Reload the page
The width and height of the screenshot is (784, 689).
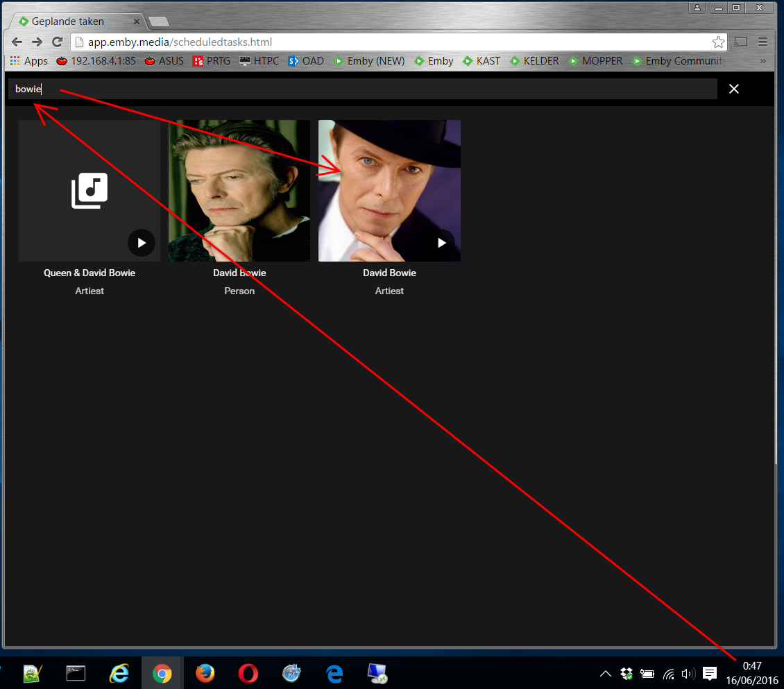pos(58,42)
